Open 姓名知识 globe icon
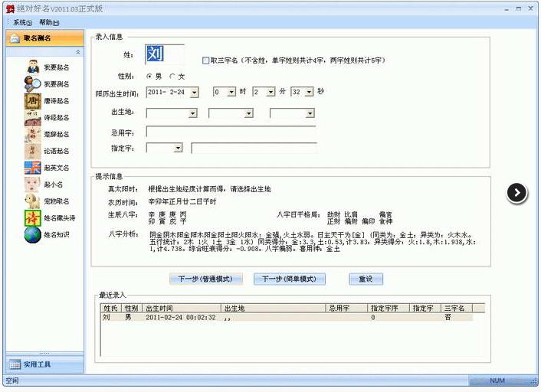 pos(33,235)
